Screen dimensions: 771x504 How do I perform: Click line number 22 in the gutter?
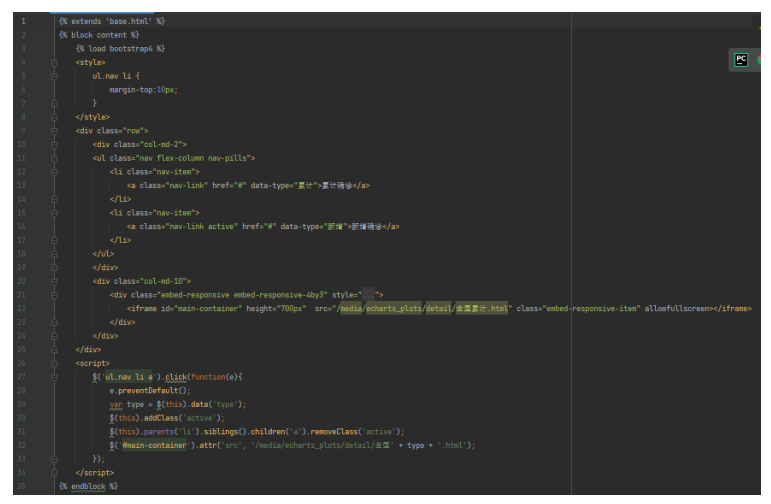pyautogui.click(x=22, y=309)
